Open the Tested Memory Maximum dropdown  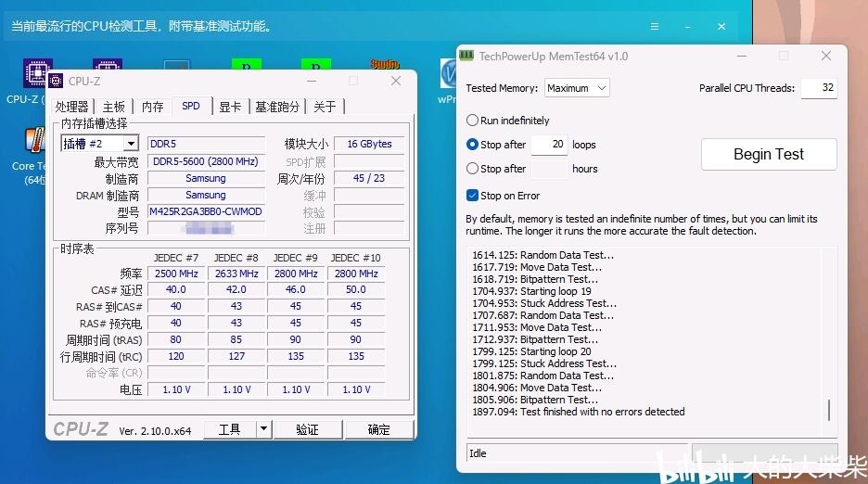pos(577,88)
